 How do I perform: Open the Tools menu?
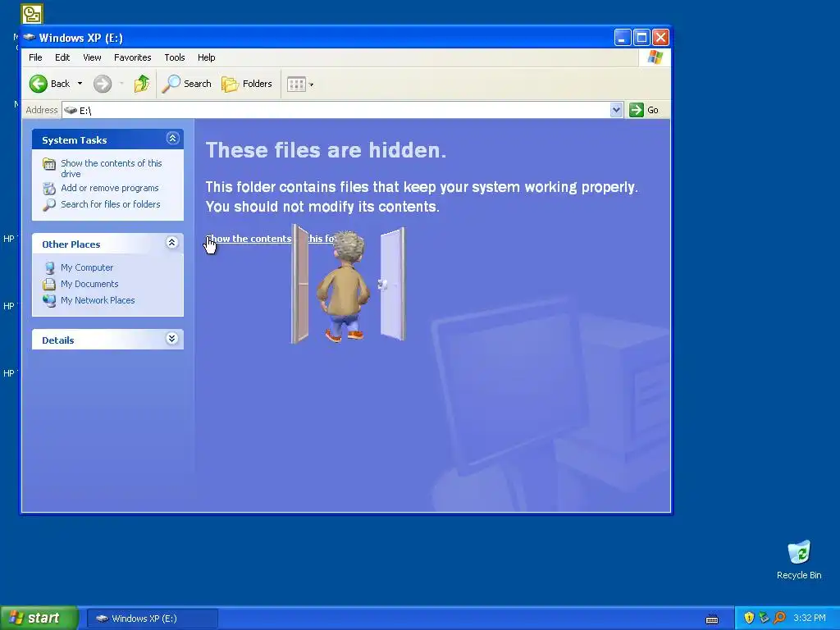[x=174, y=57]
